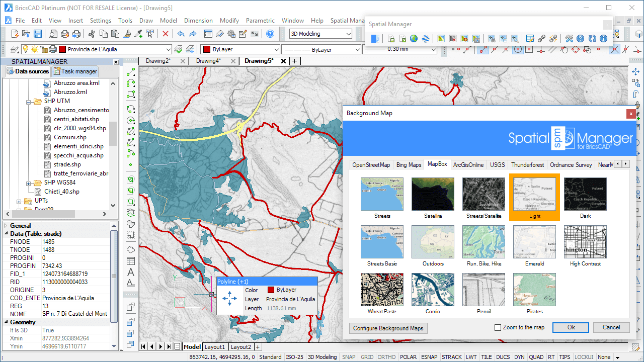Open the Parametric menu
Viewport: 644px width, 362px height.
pos(260,21)
